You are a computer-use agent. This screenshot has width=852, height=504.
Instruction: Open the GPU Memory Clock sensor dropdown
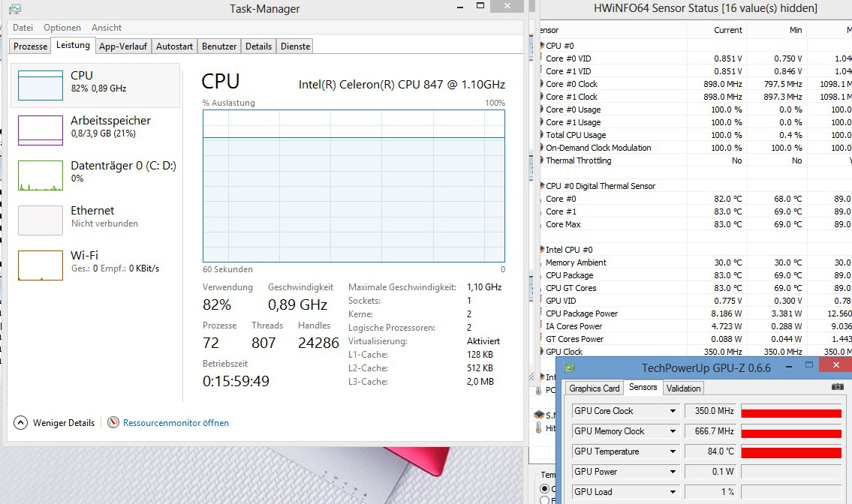click(x=673, y=431)
